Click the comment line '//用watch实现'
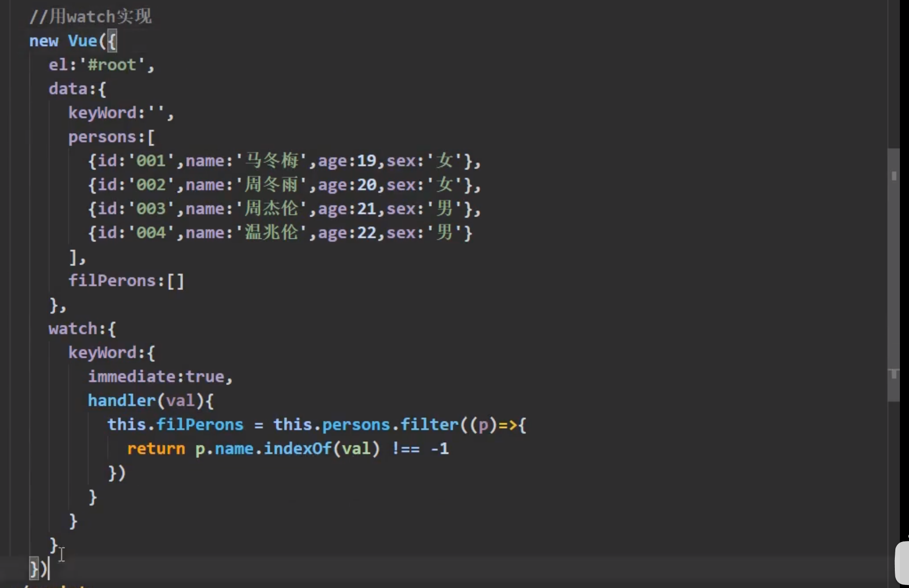 [90, 17]
